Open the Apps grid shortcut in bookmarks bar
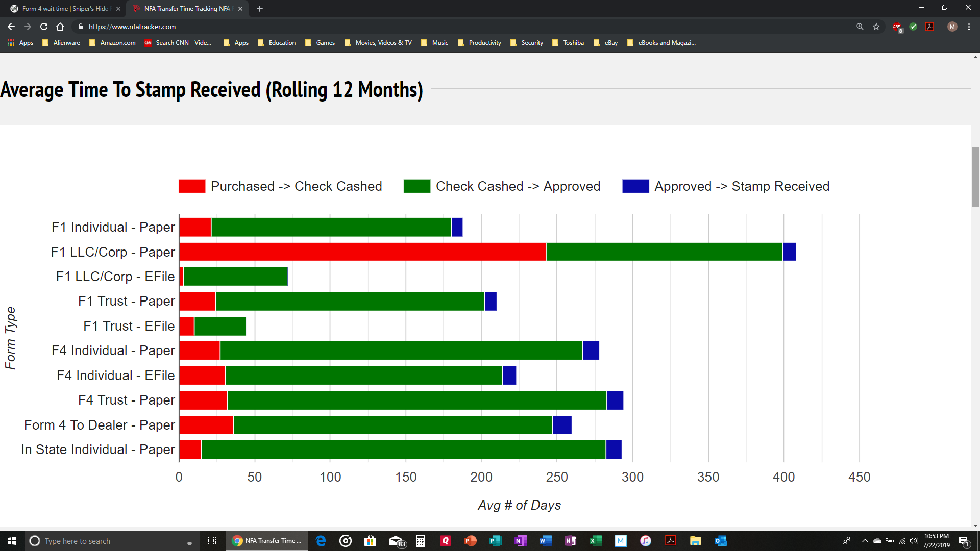Image resolution: width=980 pixels, height=551 pixels. click(20, 43)
